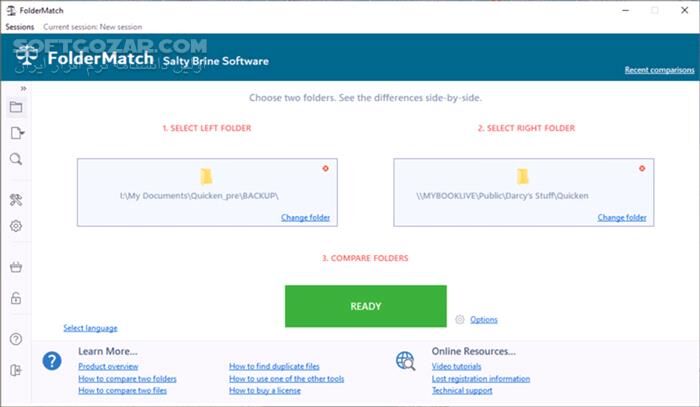The height and width of the screenshot is (407, 700).
Task: Expand the sidebar with double chevron
Action: (23, 89)
